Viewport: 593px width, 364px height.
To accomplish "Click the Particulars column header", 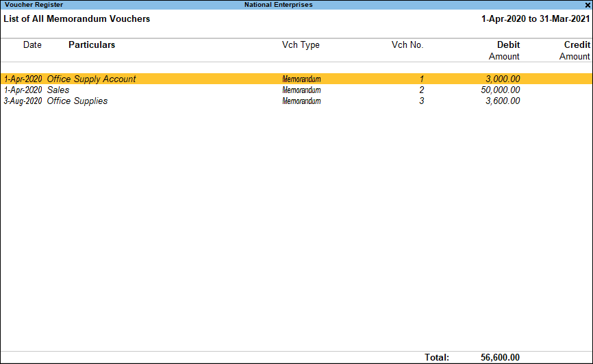I will click(x=92, y=44).
